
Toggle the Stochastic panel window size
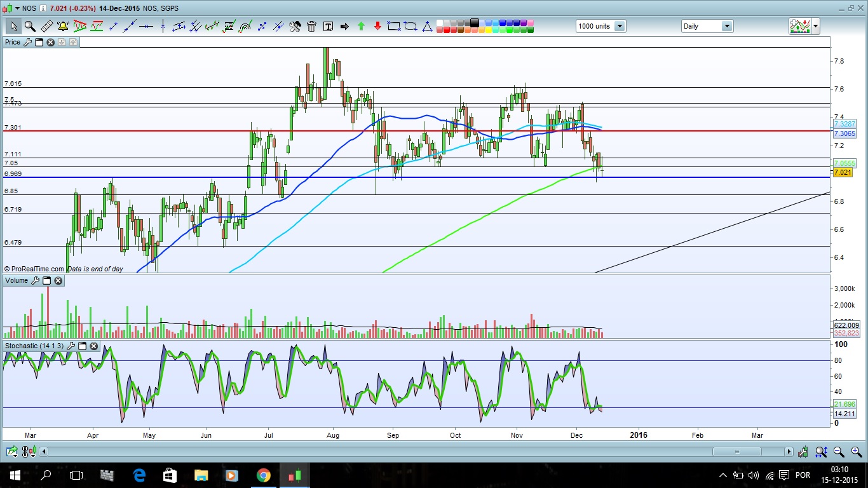click(83, 346)
